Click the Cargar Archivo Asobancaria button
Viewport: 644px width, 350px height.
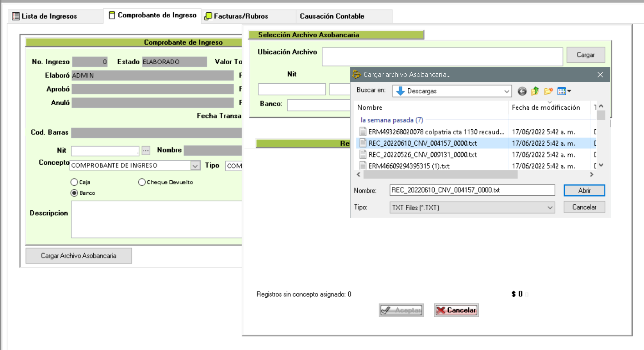79,256
